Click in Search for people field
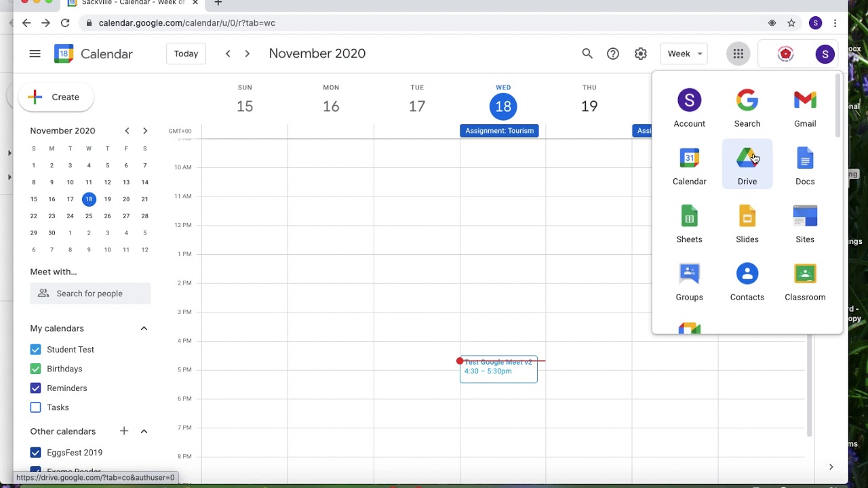868x488 pixels. (x=90, y=293)
